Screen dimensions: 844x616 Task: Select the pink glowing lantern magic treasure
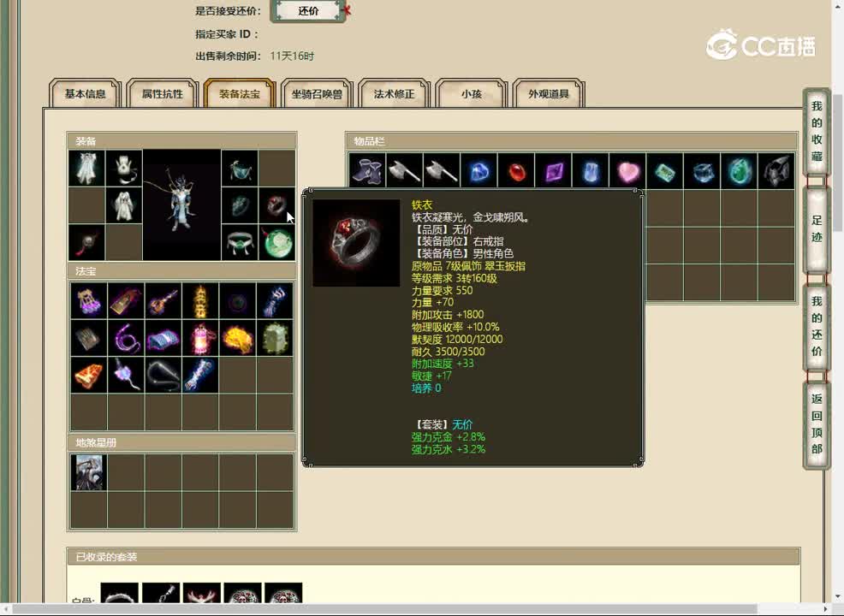(200, 338)
